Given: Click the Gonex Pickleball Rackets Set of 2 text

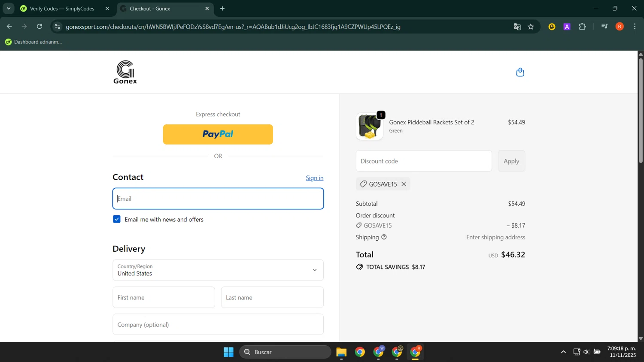Looking at the screenshot, I should point(431,122).
